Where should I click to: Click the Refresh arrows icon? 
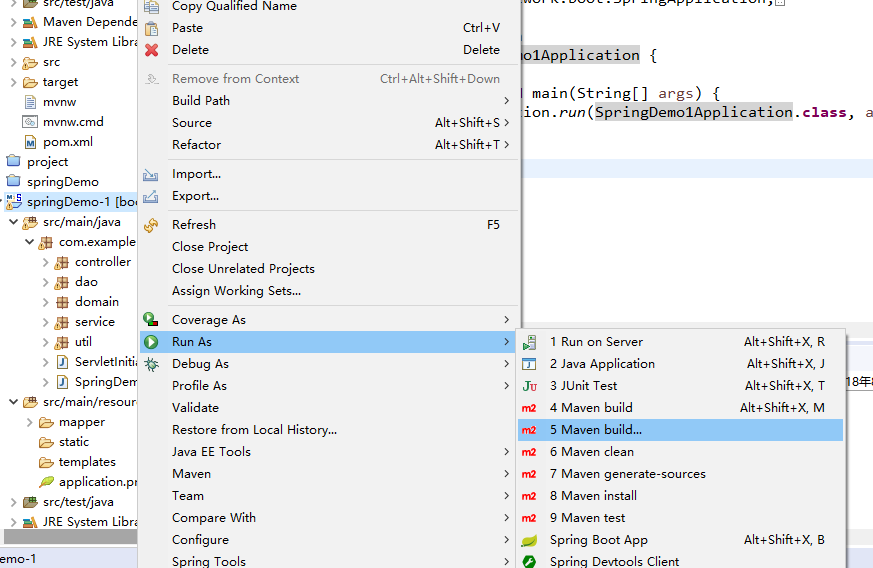151,225
